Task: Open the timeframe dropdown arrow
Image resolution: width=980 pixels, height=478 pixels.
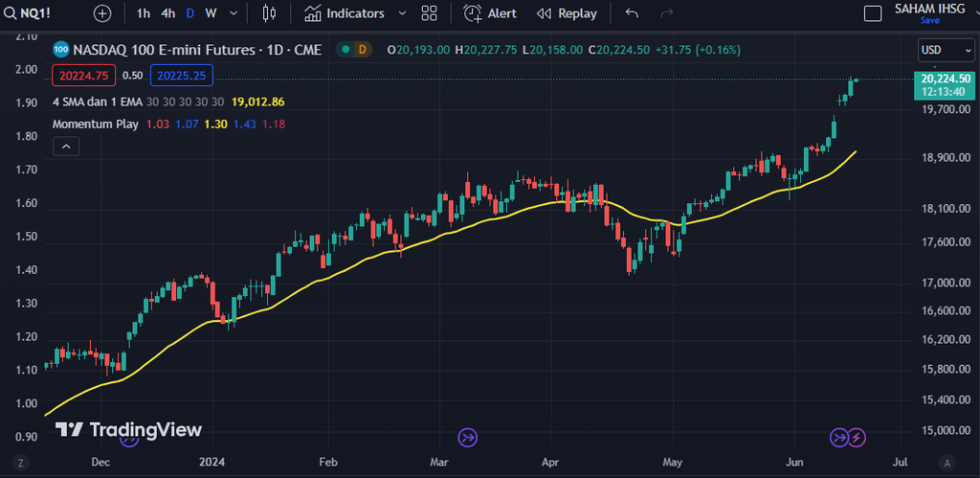Action: click(x=234, y=13)
